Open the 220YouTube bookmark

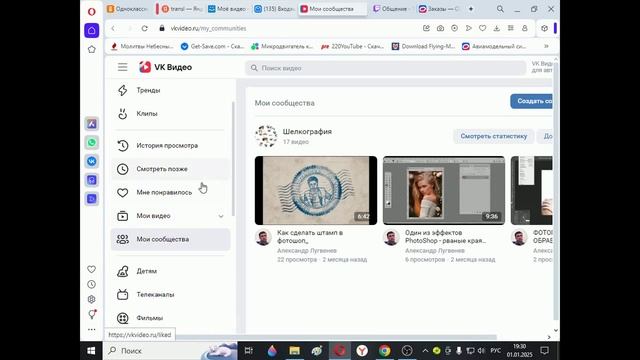tap(352, 47)
